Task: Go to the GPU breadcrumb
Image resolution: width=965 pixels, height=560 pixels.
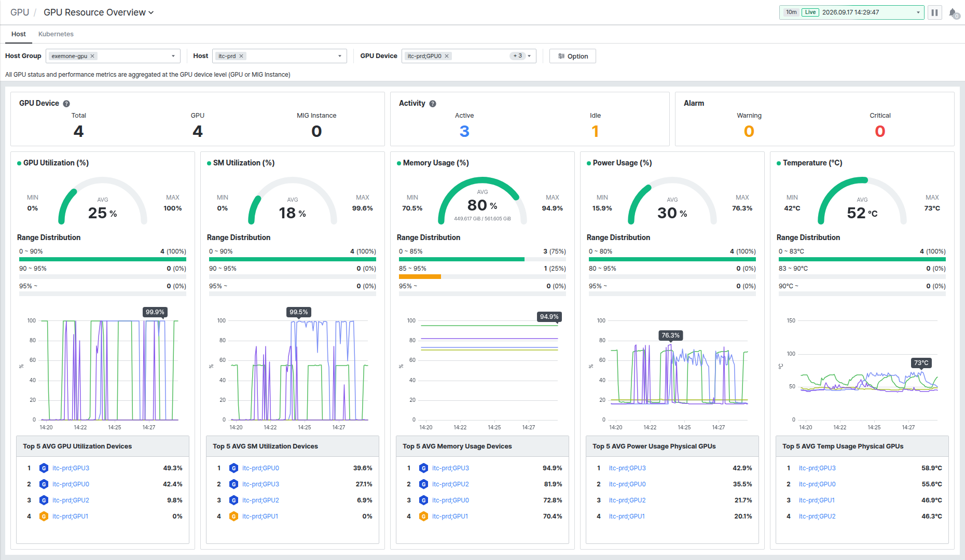Action: pyautogui.click(x=20, y=12)
